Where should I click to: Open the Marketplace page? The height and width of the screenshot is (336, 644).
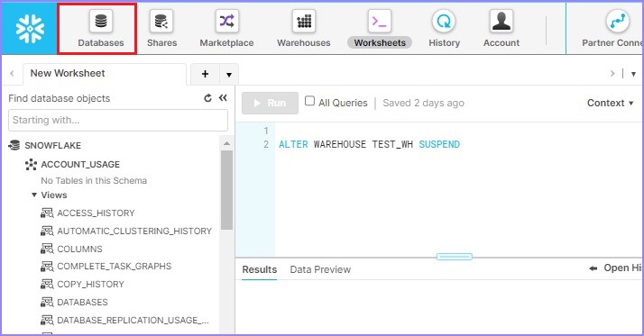[226, 29]
